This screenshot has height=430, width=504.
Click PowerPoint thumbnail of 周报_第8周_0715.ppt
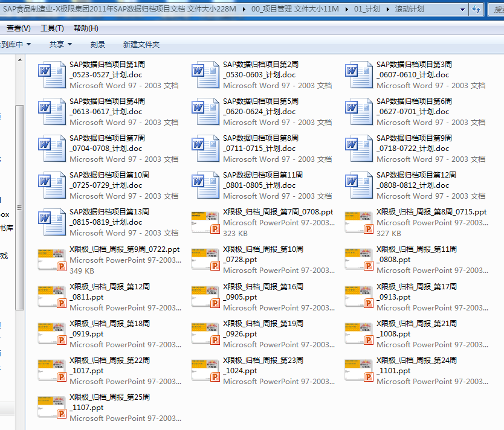point(359,222)
